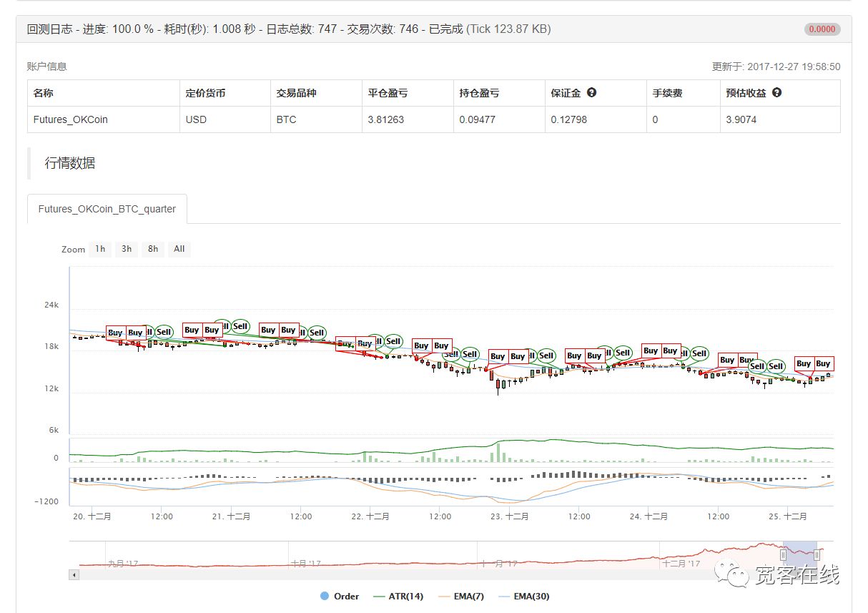Click the left handle of the navigator range
Image resolution: width=868 pixels, height=613 pixels.
(x=784, y=554)
